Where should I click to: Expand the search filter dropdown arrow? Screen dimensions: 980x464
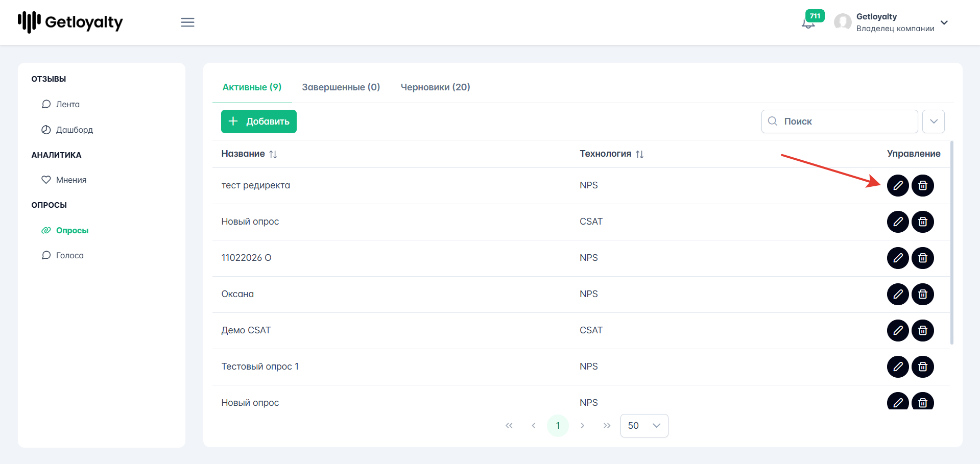[x=934, y=121]
